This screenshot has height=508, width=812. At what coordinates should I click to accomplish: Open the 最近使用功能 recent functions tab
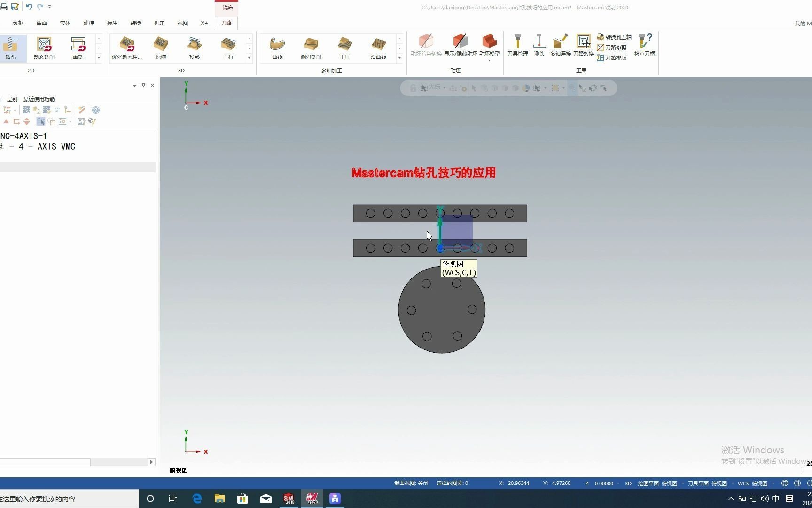tap(39, 99)
